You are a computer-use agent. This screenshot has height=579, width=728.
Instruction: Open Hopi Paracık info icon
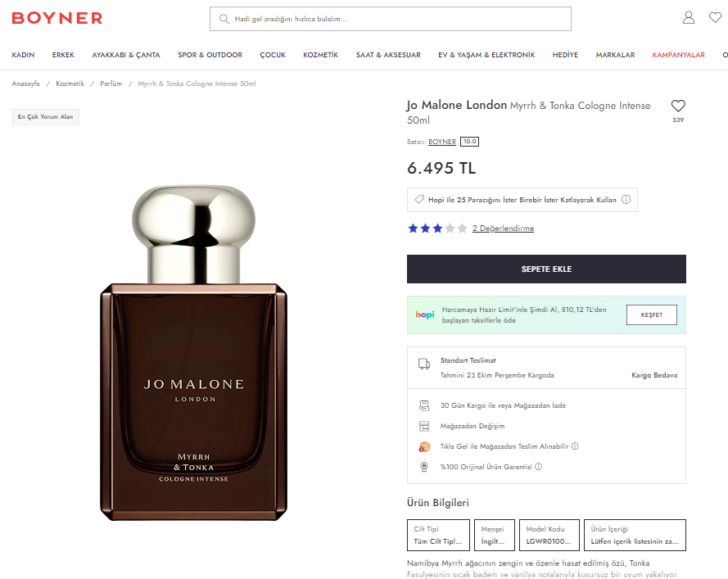pos(626,200)
